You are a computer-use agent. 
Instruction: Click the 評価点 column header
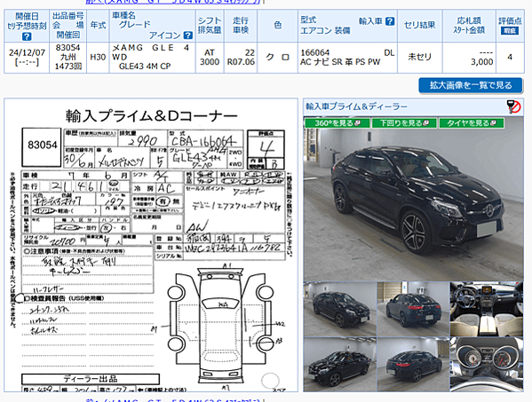pyautogui.click(x=510, y=26)
